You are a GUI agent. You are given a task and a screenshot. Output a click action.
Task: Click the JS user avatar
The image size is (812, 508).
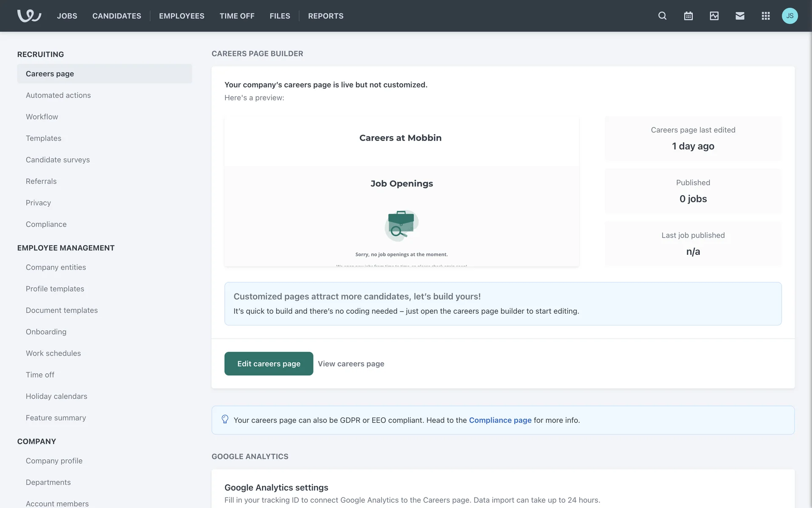pos(789,16)
